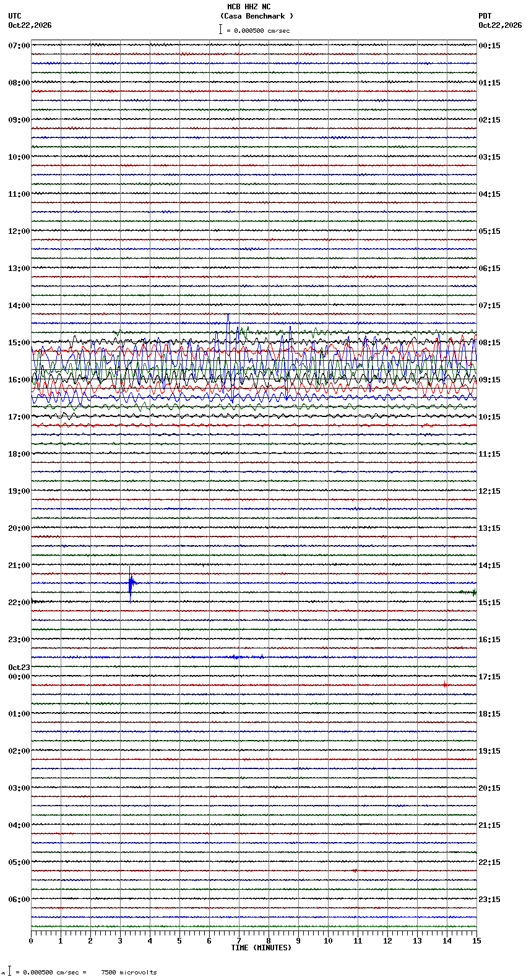Screen dimensions: 526x980
Task: Click the '05:00' UTC time label
Action: 19,862
